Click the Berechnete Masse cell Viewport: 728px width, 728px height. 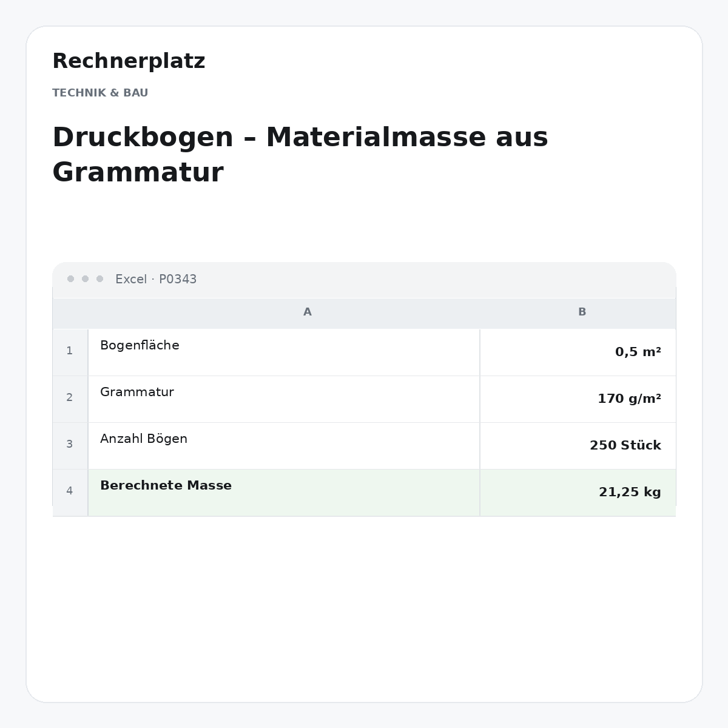(x=284, y=493)
